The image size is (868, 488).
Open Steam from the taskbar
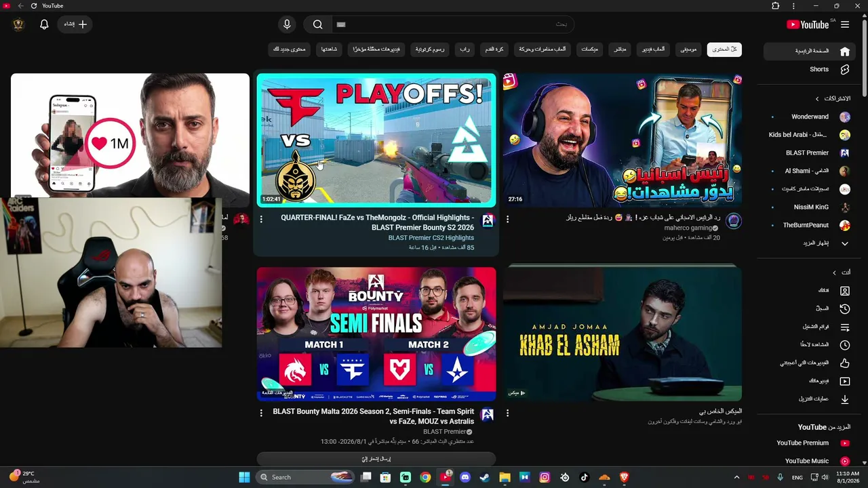484,477
